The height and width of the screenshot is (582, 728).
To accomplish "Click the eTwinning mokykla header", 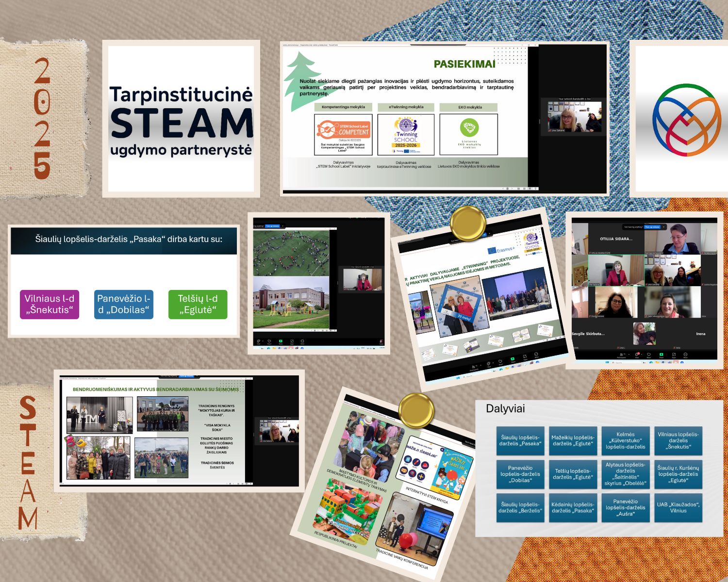I will pyautogui.click(x=406, y=107).
